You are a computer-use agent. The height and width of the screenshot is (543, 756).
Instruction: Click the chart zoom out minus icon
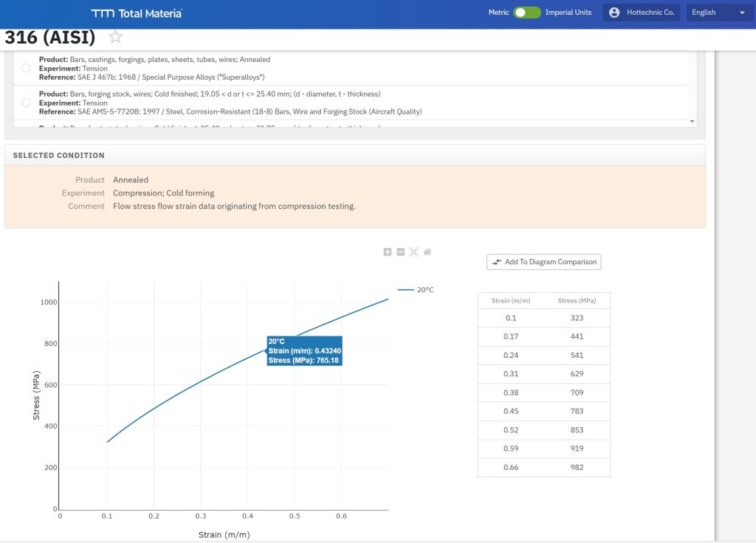pyautogui.click(x=401, y=252)
